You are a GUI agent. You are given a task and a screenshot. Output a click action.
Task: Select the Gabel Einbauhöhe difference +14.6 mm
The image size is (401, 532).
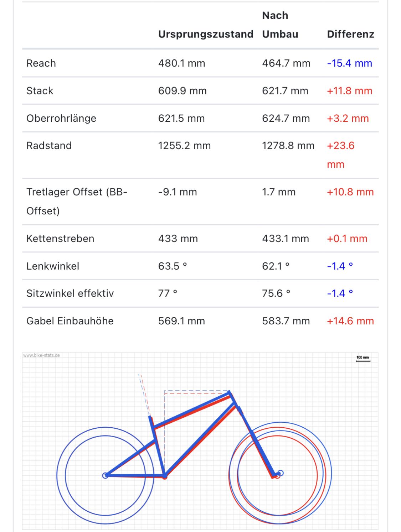[x=350, y=321]
